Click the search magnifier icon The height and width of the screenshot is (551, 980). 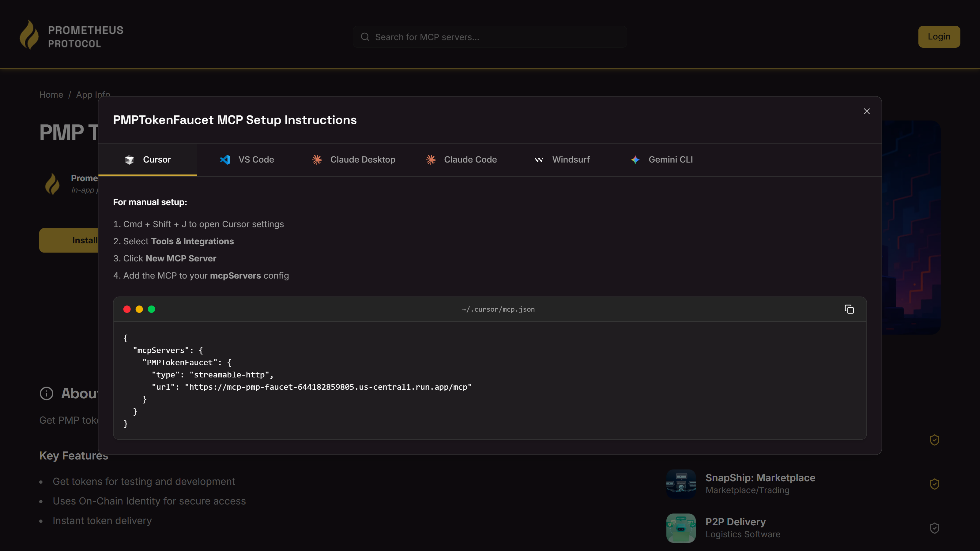(365, 37)
